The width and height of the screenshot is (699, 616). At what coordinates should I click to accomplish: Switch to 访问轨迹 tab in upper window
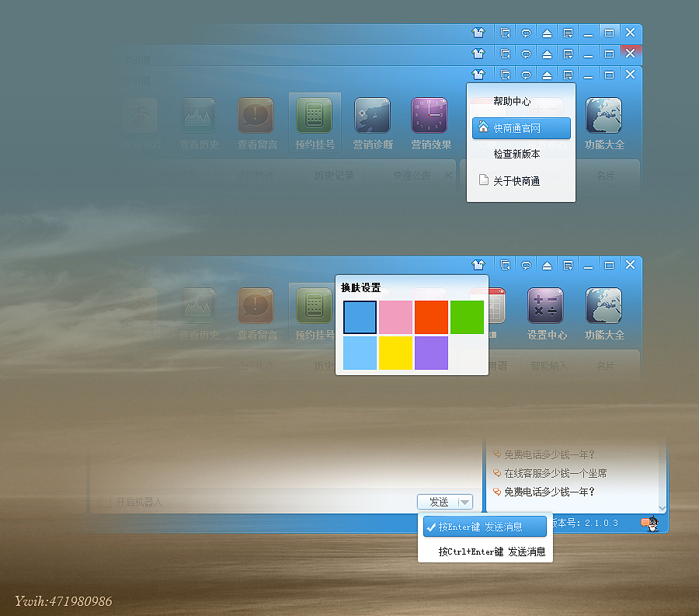pos(255,176)
